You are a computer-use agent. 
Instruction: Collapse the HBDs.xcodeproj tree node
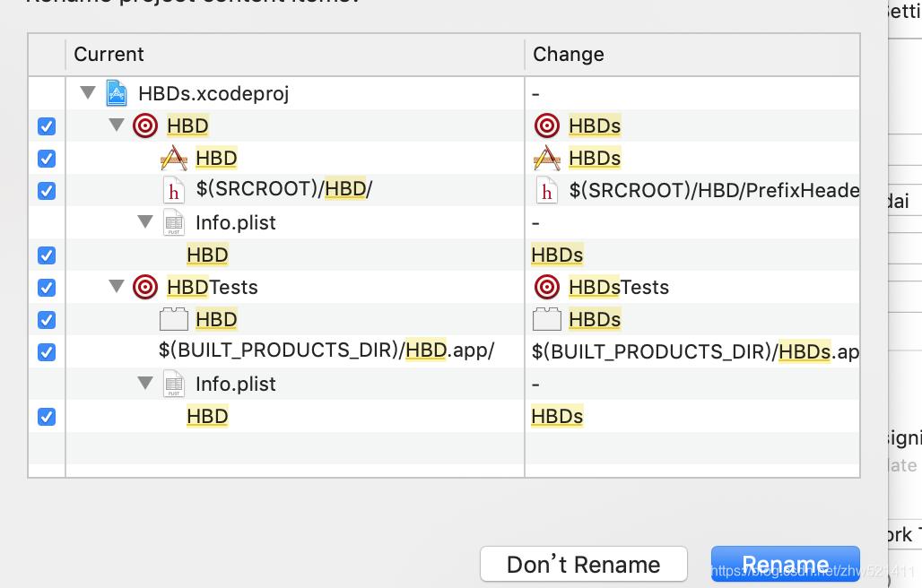pyautogui.click(x=88, y=92)
